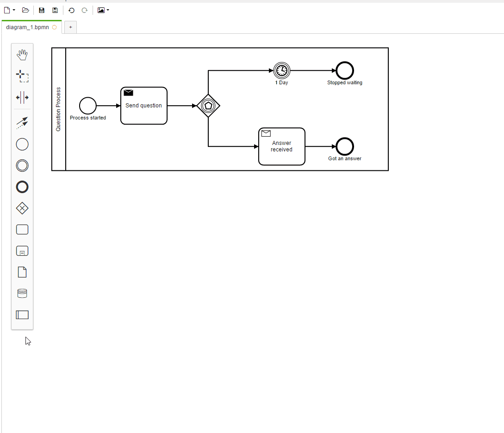Click the open file folder icon
This screenshot has width=504, height=433.
(25, 10)
